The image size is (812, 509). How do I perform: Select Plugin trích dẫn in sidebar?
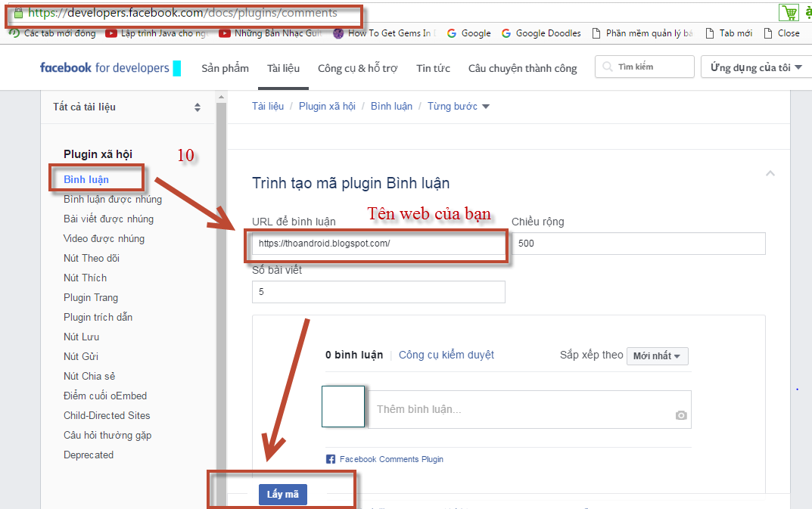tap(98, 318)
